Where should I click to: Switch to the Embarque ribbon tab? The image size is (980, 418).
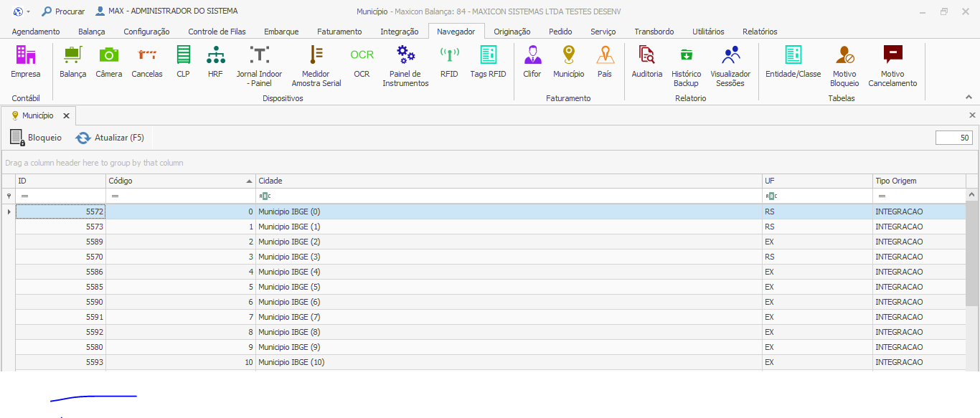coord(281,32)
